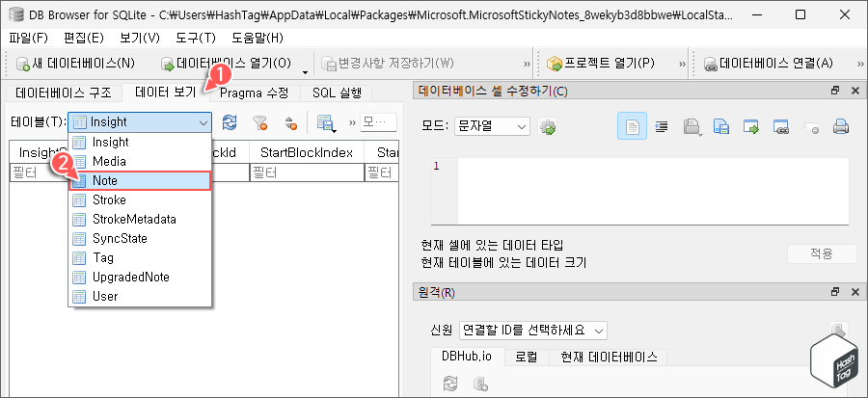
Task: Click Attach Database (데이터베이스 연결) toolbar button
Action: 768,63
